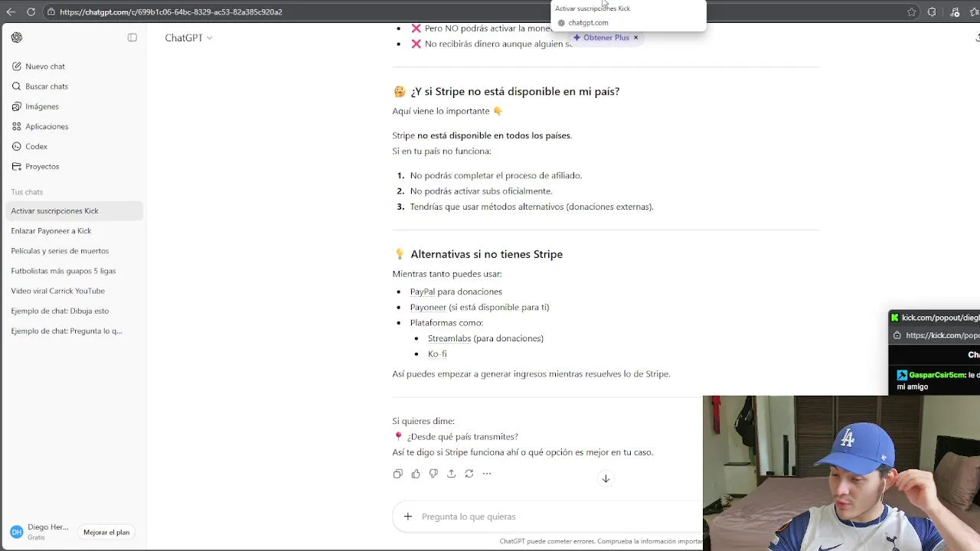Click the kick.com/popout URL in popup window
Viewport: 980px width, 551px height.
point(942,335)
